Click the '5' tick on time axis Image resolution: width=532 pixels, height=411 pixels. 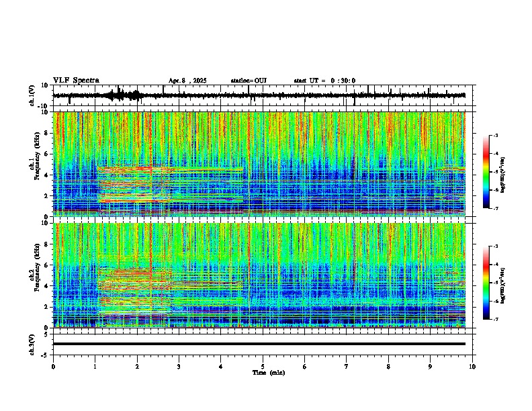(263, 367)
